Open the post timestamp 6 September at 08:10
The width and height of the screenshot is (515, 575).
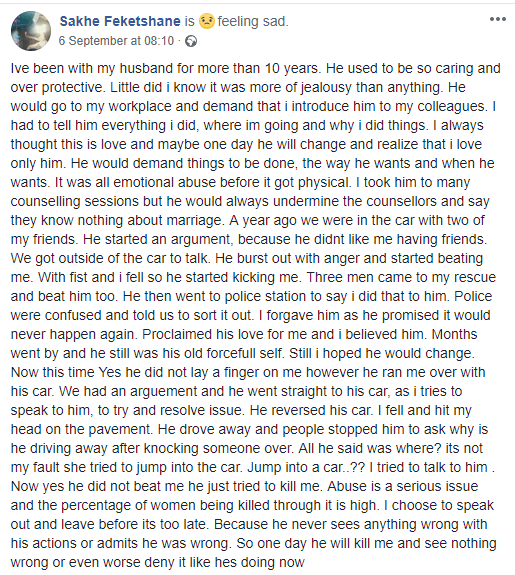[116, 41]
